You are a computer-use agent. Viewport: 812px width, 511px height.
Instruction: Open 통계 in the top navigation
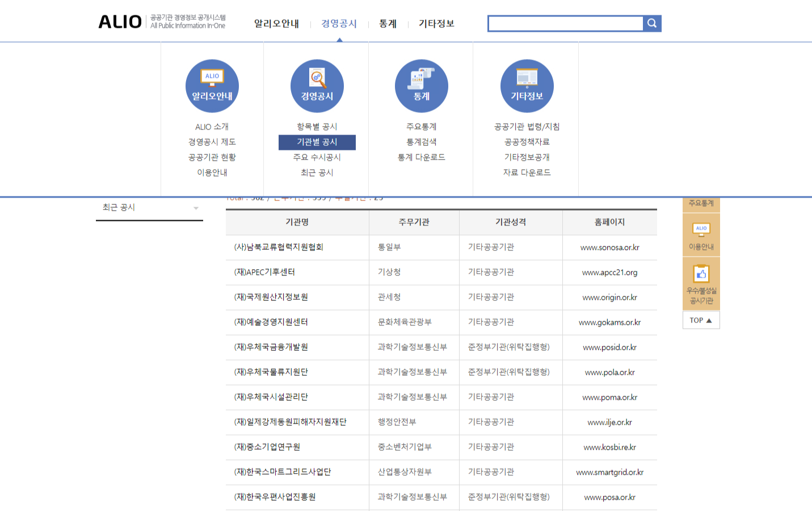click(x=388, y=23)
